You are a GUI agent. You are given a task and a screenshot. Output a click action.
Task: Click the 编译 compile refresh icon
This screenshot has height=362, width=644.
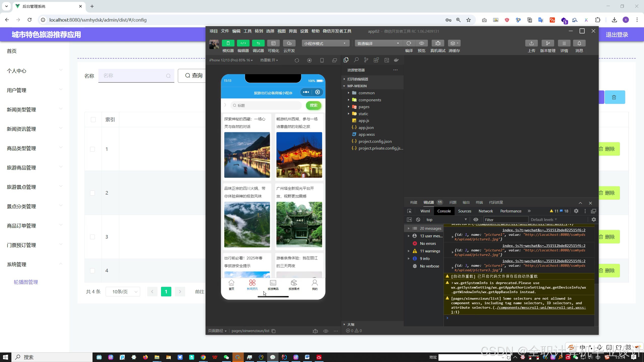point(409,43)
